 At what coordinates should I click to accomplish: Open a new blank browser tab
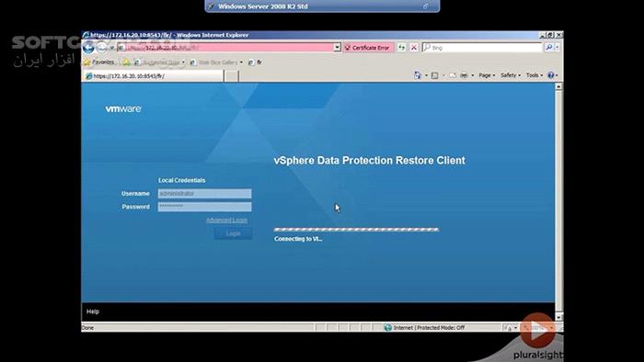(x=232, y=76)
